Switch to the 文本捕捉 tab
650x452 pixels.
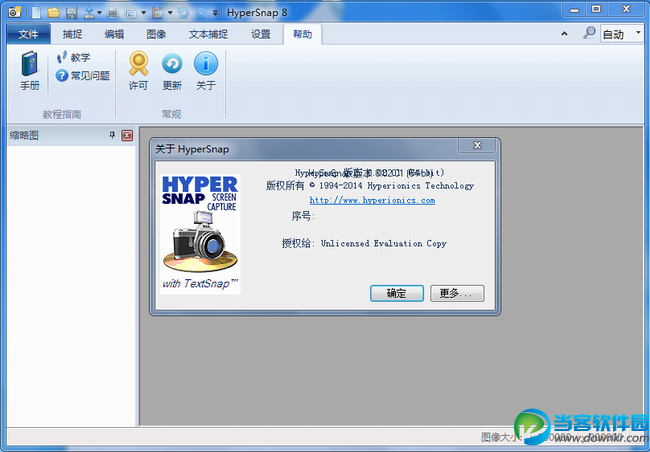pyautogui.click(x=209, y=34)
